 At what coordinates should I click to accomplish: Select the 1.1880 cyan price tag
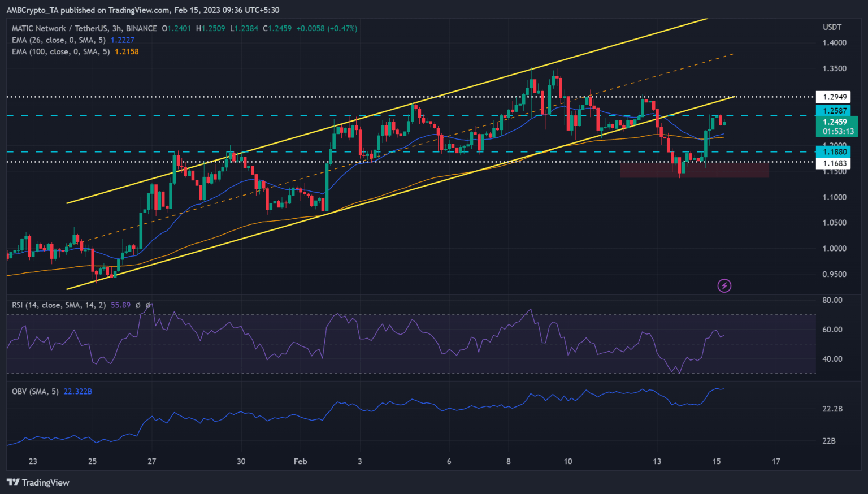click(834, 151)
